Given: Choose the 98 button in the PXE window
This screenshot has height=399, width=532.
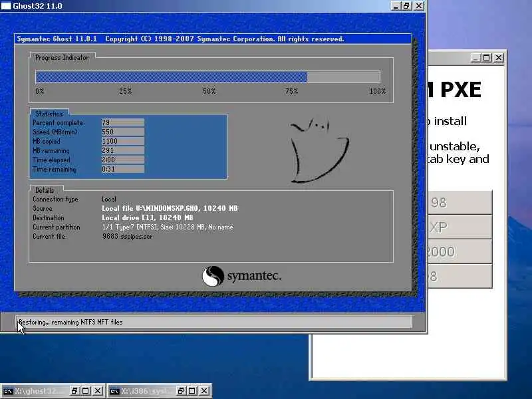Looking at the screenshot, I should click(x=460, y=203).
